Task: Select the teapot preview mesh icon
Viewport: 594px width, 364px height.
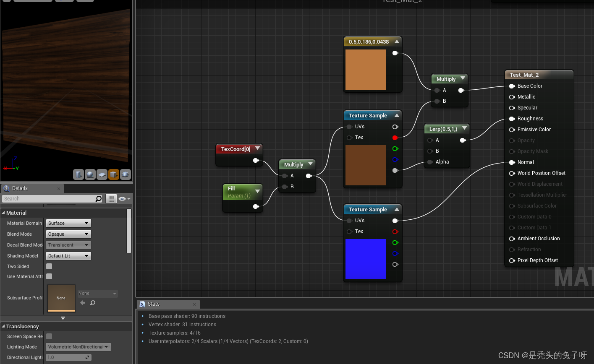Action: pos(125,174)
